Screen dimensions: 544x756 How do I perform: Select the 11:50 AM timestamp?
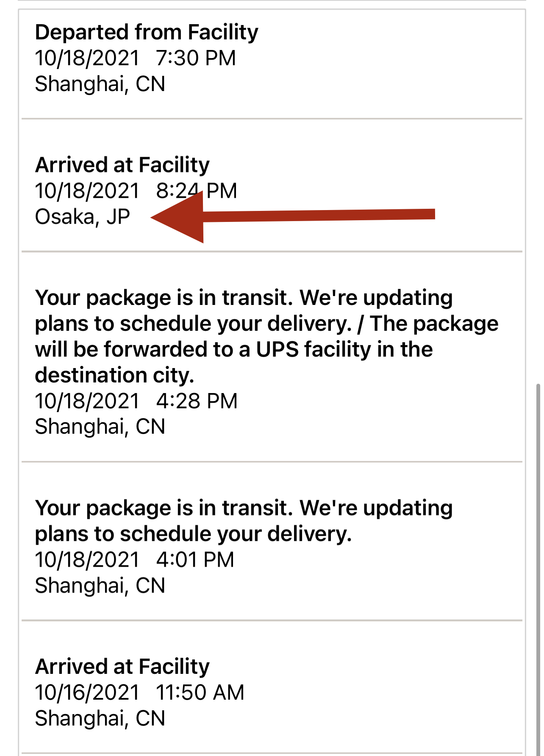200,692
